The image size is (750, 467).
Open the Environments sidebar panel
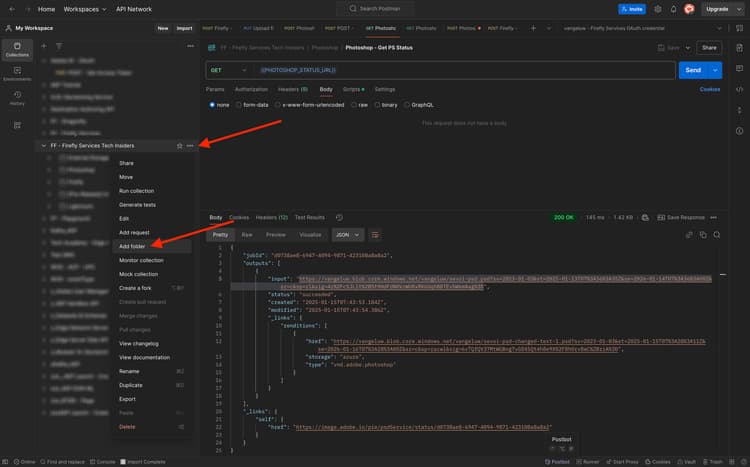(17, 74)
